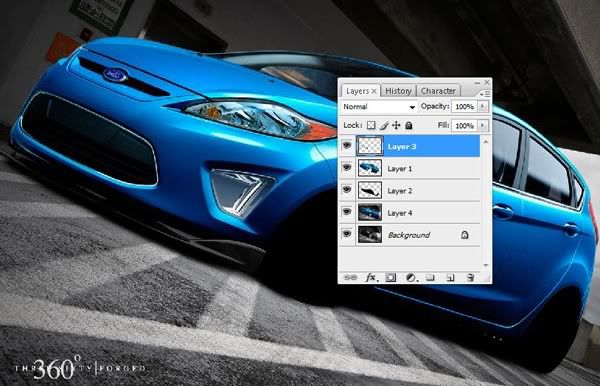Open the layer style fx menu
This screenshot has width=600, height=386.
click(x=371, y=277)
